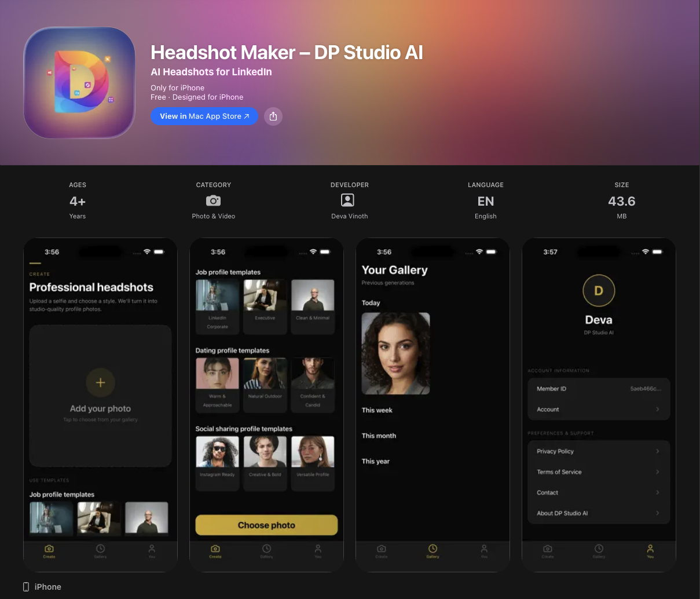This screenshot has height=599, width=700.
Task: Click the Headshot Maker app icon
Action: point(79,83)
